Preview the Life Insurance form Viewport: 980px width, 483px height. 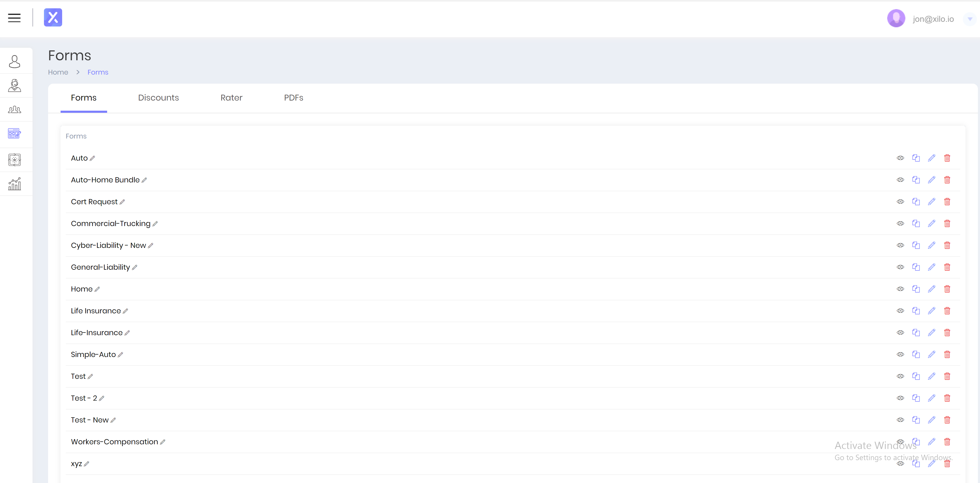(900, 311)
